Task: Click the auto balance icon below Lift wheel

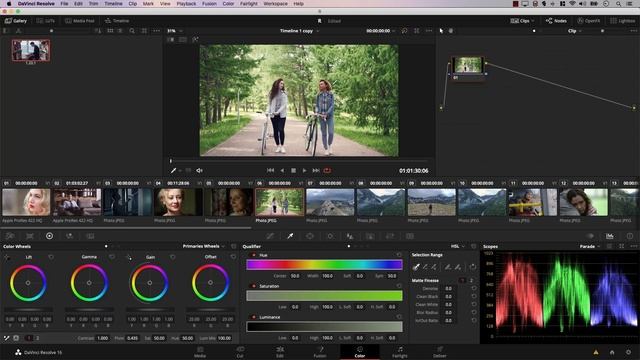Action: 7,338
